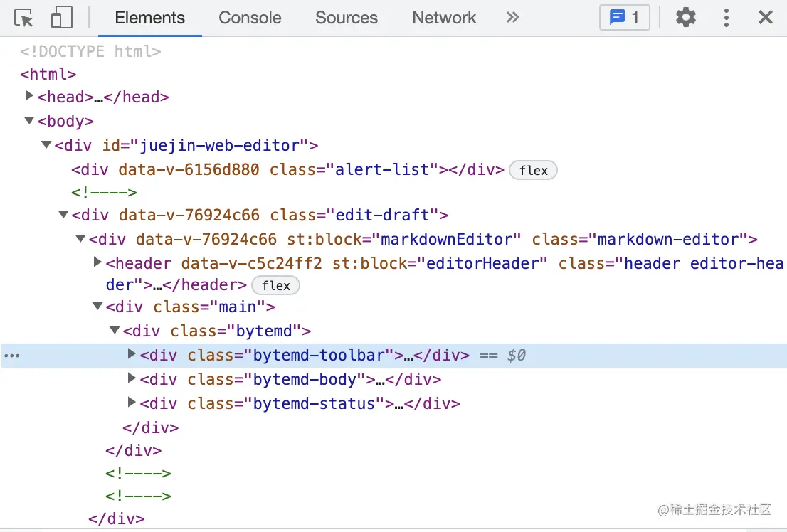
Task: Collapse the markdown-editor div node
Action: click(x=80, y=238)
